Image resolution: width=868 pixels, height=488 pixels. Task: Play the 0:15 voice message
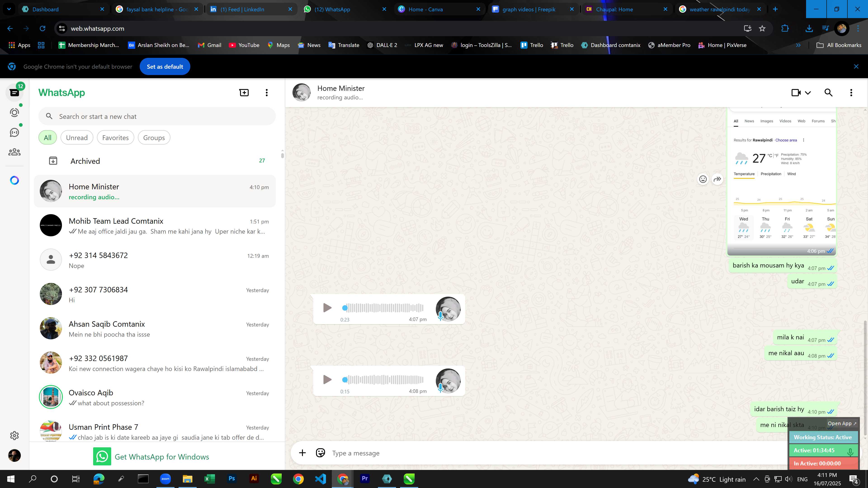327,380
